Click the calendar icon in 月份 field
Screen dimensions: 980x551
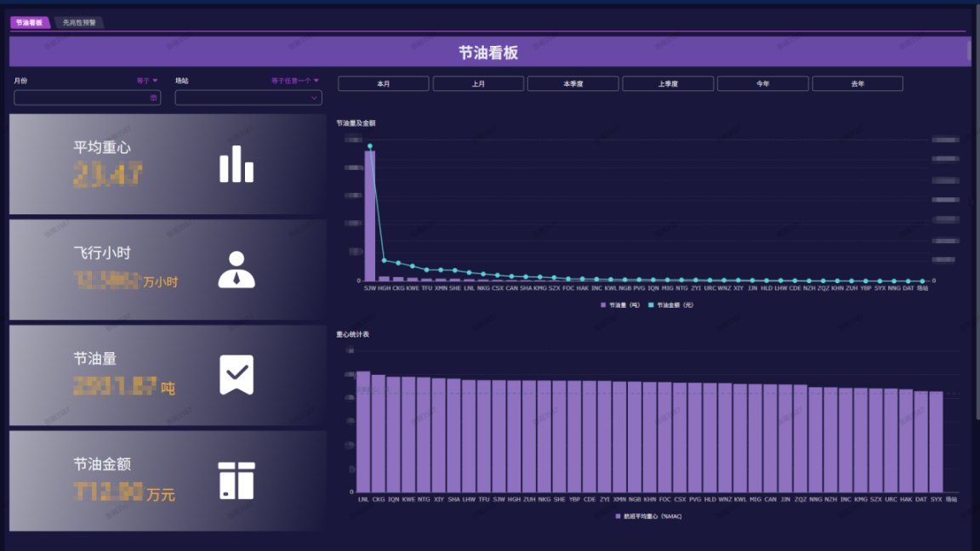[x=153, y=98]
